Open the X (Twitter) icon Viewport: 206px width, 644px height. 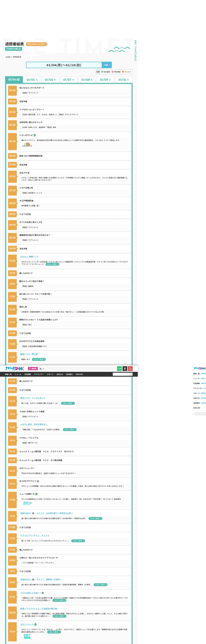pyautogui.click(x=125, y=368)
